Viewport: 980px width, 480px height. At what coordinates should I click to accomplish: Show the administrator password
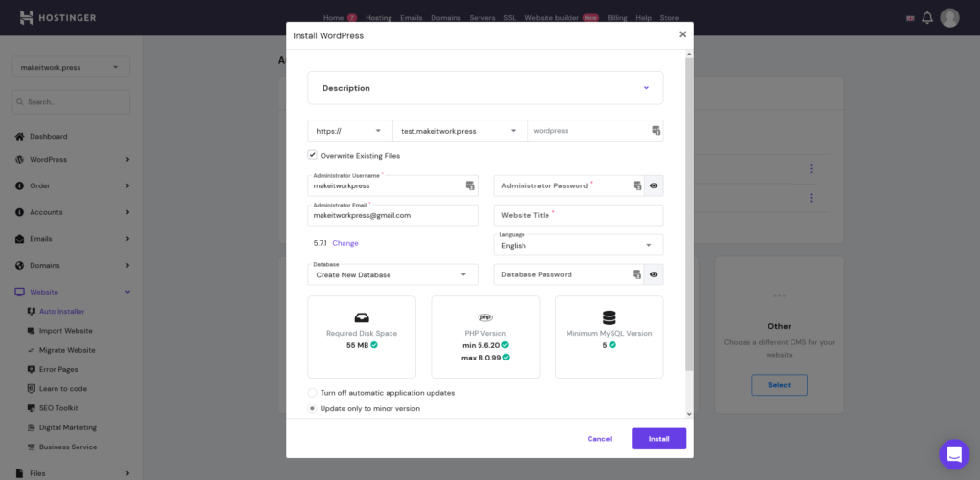click(654, 185)
